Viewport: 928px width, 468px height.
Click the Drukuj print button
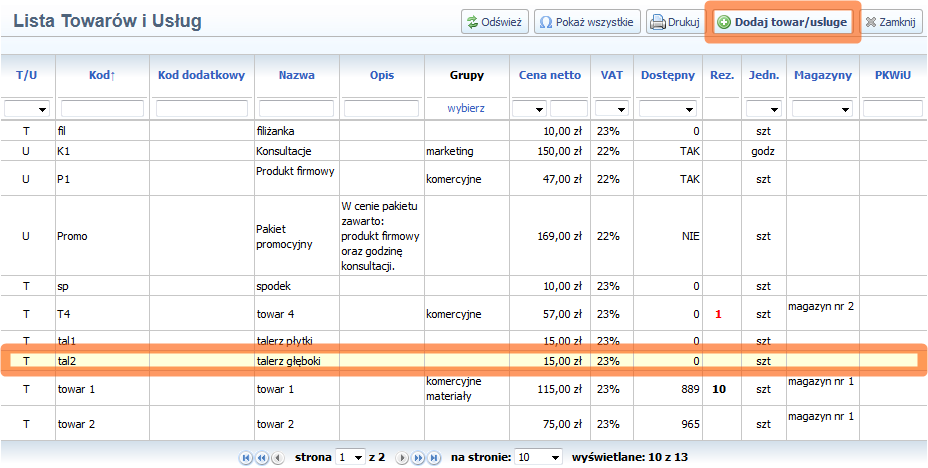pos(673,22)
